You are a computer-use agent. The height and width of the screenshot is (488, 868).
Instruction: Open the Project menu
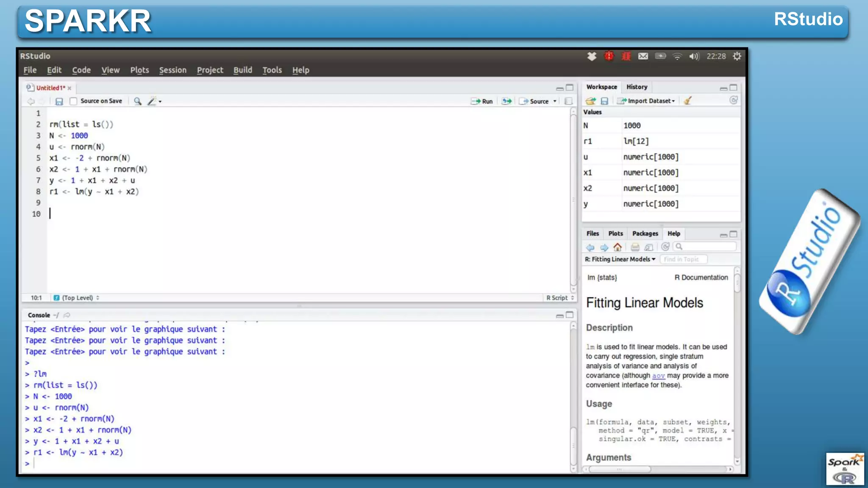(210, 70)
